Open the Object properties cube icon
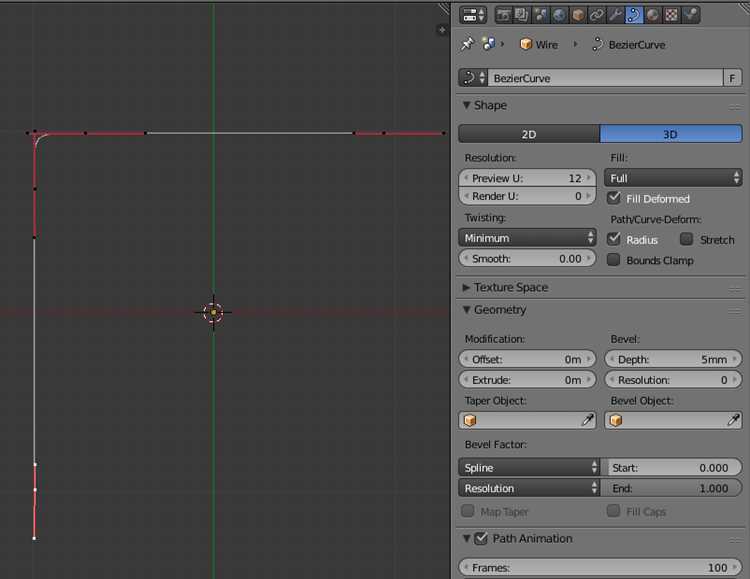750x579 pixels. pos(578,15)
